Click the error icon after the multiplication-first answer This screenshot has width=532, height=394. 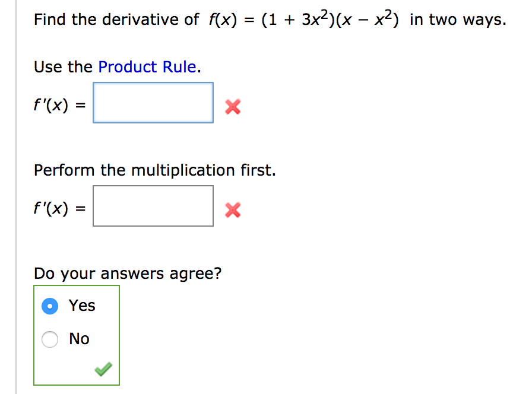(232, 210)
